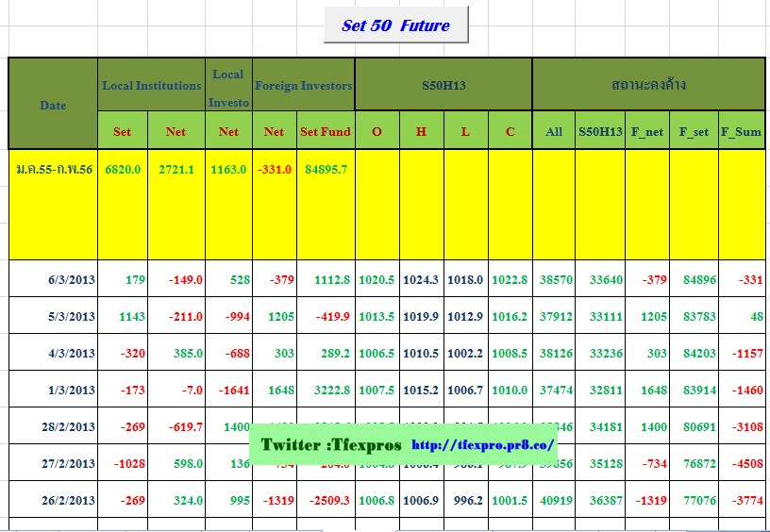The width and height of the screenshot is (770, 532).
Task: Click the All value 40919
Action: coord(554,500)
